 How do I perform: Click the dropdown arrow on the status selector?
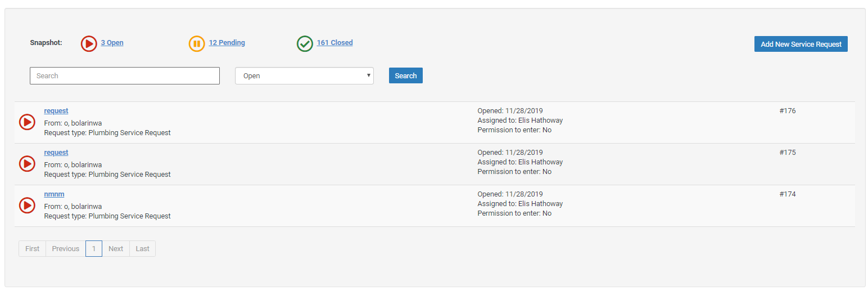369,75
